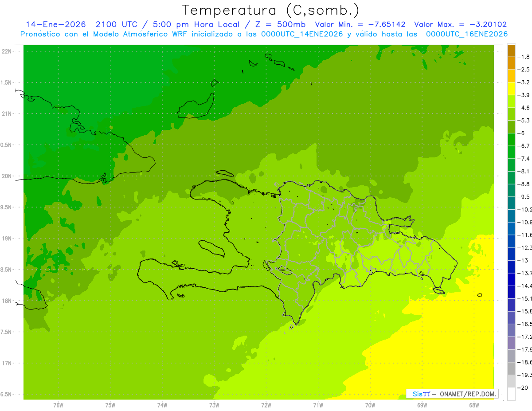Viewport: 532px width, 411px height.
Task: Pick the green swatch between -6 and -6.7
Action: point(511,140)
